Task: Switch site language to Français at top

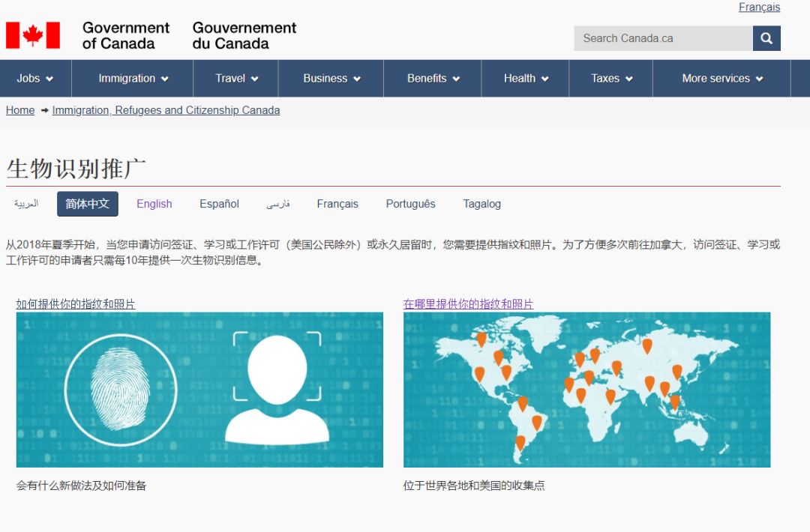Action: [759, 7]
